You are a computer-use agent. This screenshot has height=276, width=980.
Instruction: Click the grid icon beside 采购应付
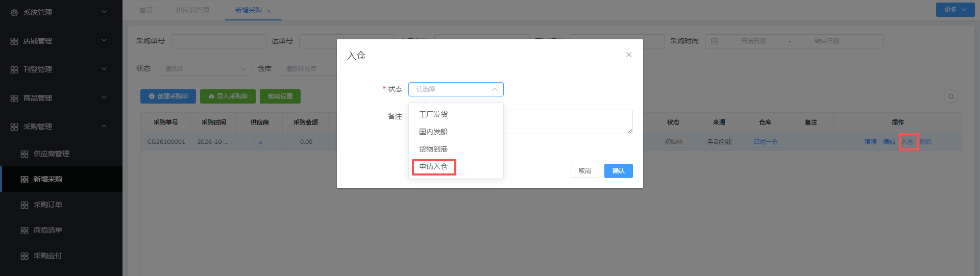coord(24,256)
